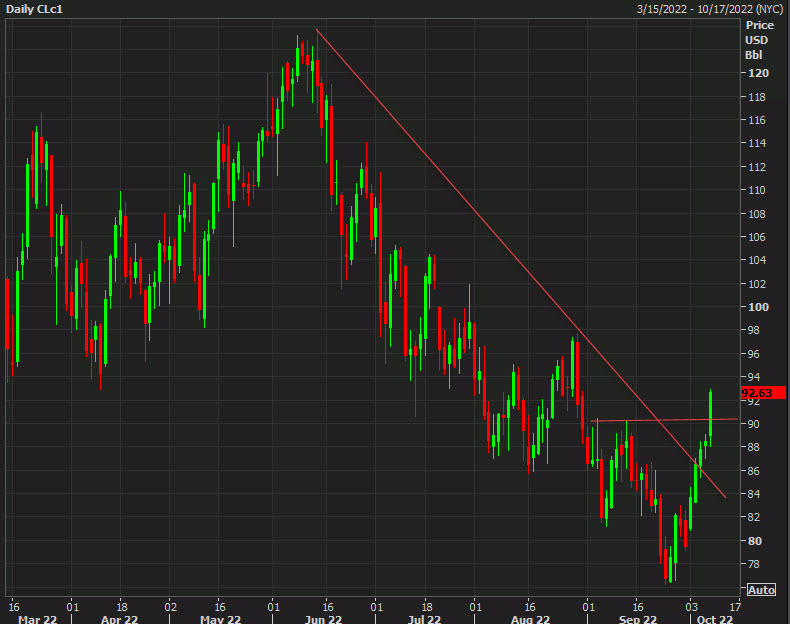Click the Jun 22 month label
790x624 pixels.
323,619
